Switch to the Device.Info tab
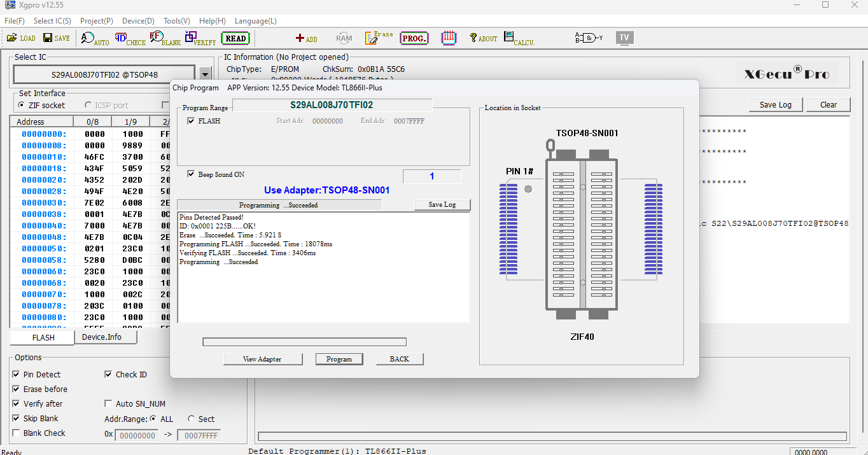 (x=106, y=337)
